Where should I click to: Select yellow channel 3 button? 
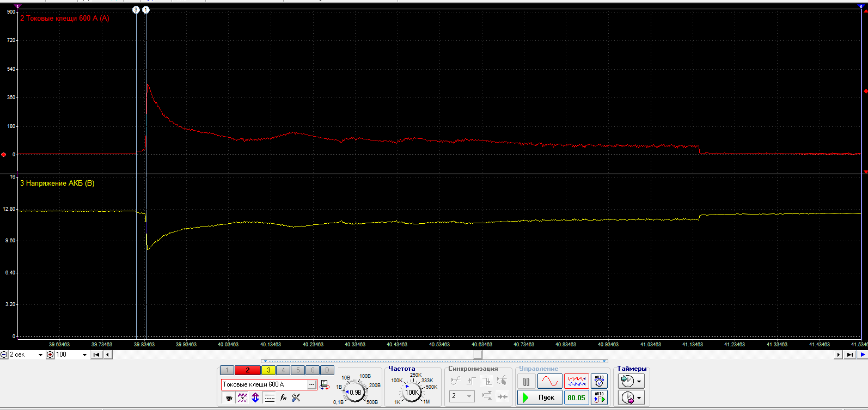pos(268,370)
